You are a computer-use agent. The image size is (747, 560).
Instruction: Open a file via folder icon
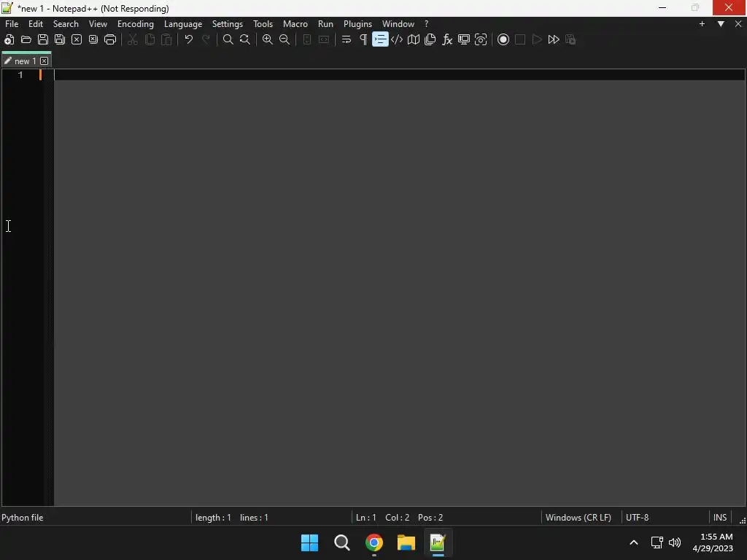pyautogui.click(x=26, y=39)
